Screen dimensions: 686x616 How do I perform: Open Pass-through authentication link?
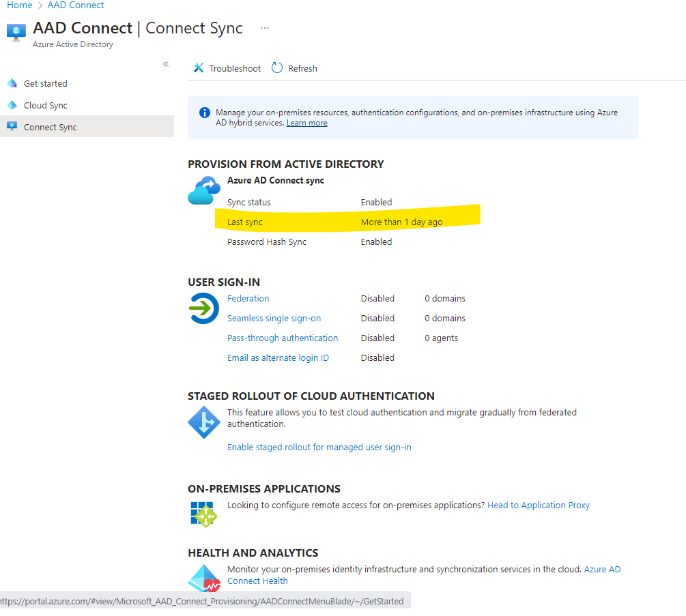click(x=283, y=338)
